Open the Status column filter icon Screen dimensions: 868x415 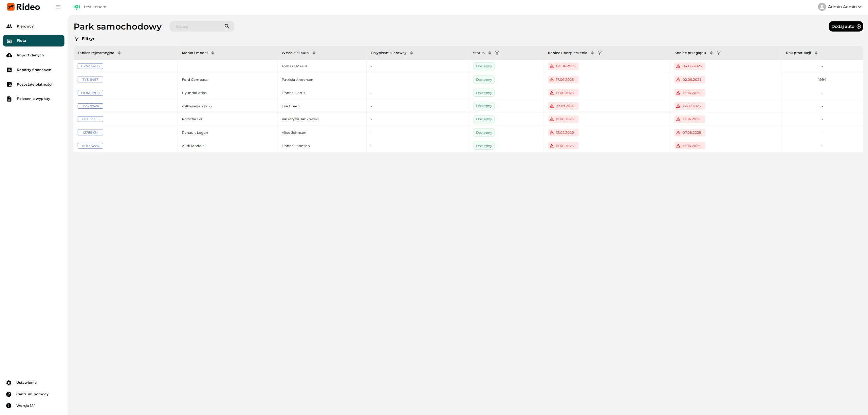pos(497,53)
